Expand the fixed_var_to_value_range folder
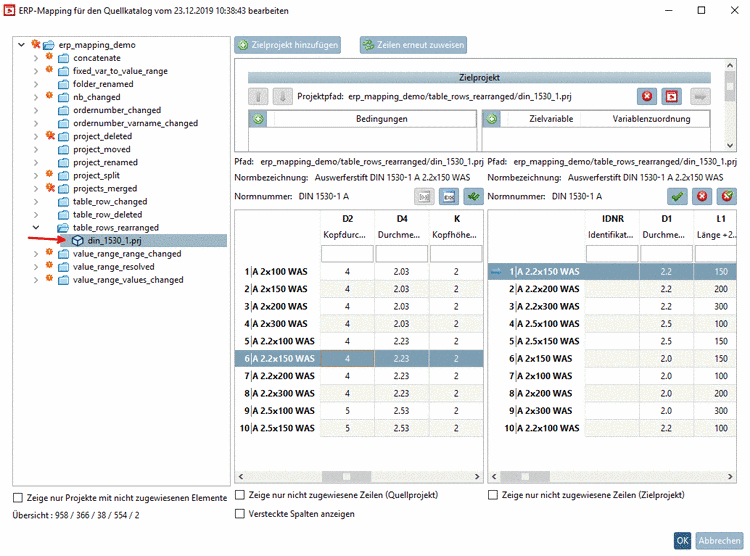 (36, 71)
